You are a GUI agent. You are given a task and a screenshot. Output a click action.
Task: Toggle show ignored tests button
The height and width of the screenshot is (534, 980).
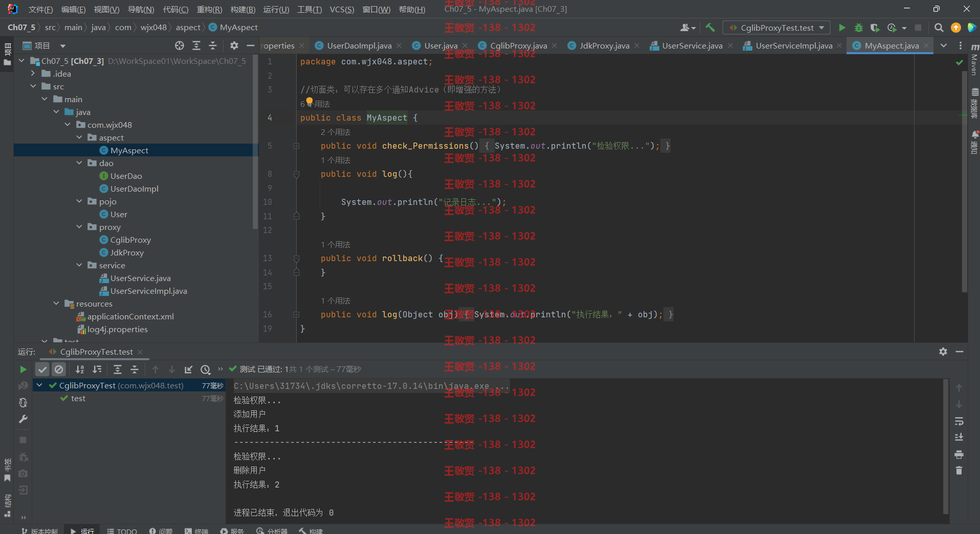click(59, 369)
